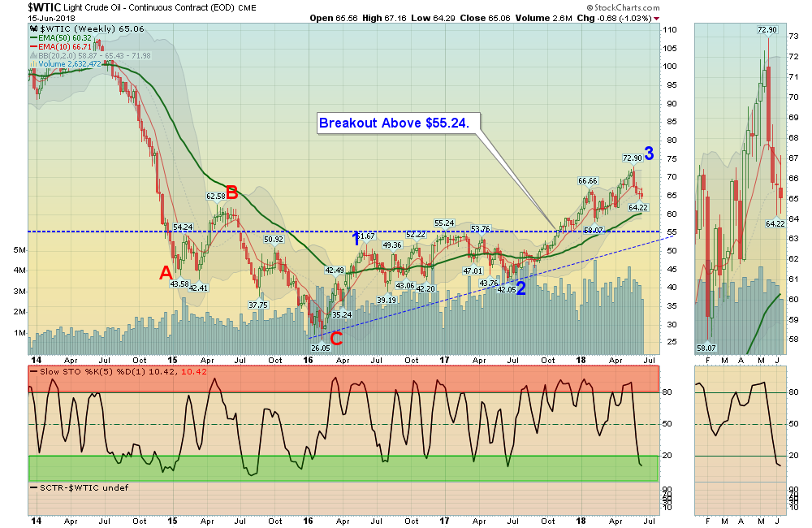Screen dimensions: 812x528
Task: Click the 55.24 peak price label
Action: [x=444, y=223]
